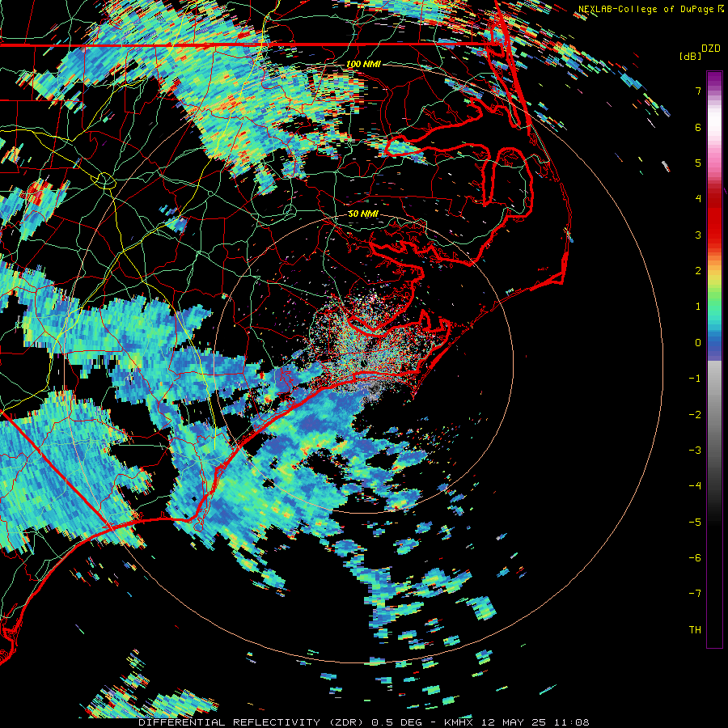Click the 1 value on the dB scale
Viewport: 728px width, 728px height.
[x=698, y=307]
